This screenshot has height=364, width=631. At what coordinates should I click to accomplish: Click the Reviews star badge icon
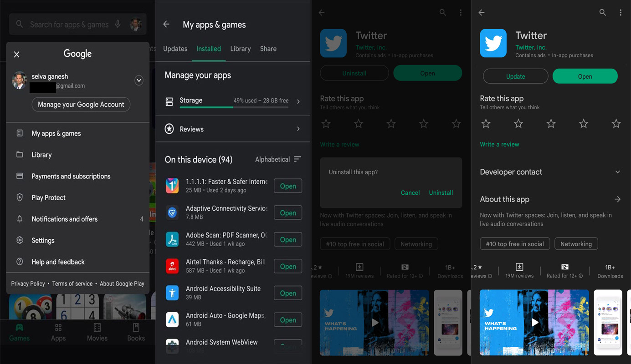(169, 129)
